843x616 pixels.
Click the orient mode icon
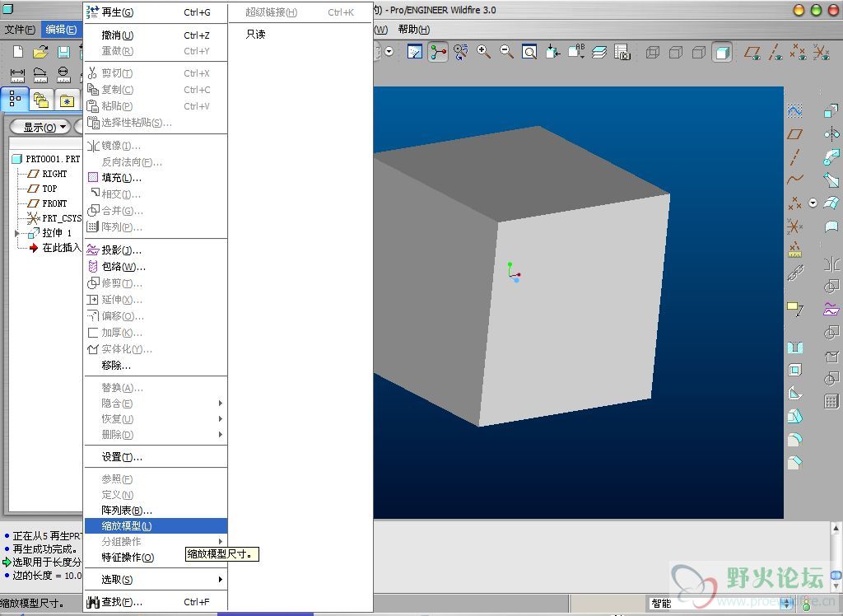pos(461,52)
